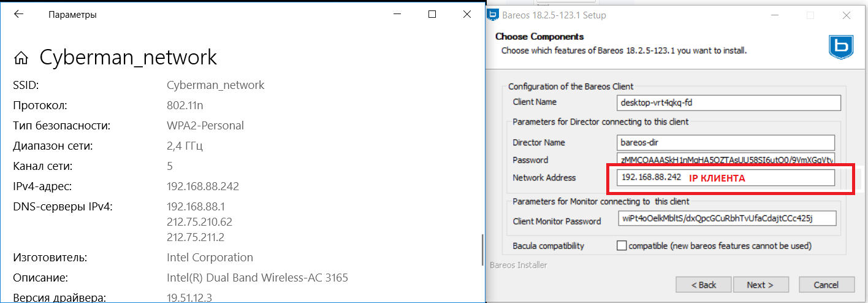The width and height of the screenshot is (868, 303).
Task: Minimize the Параметры window
Action: tap(398, 14)
